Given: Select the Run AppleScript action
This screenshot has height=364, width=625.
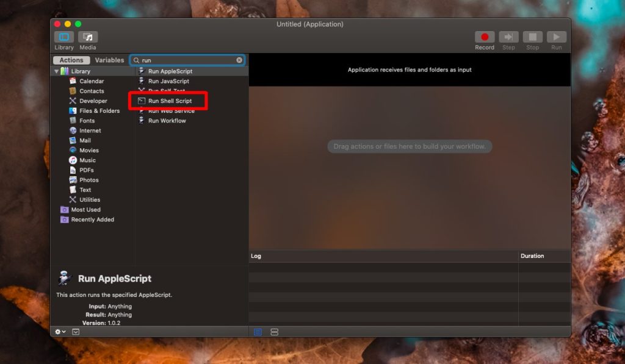Looking at the screenshot, I should point(172,71).
